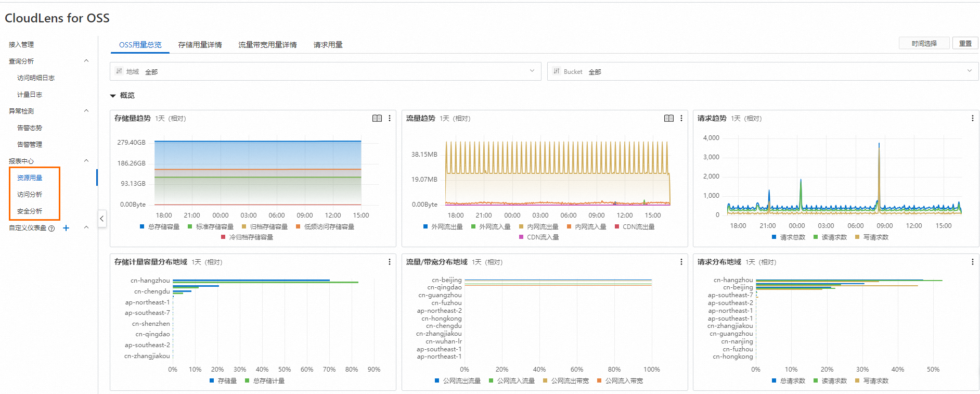Screen dimensions: 980x394
Task: Open book icon in 存储量趋势 panel
Action: click(x=377, y=119)
